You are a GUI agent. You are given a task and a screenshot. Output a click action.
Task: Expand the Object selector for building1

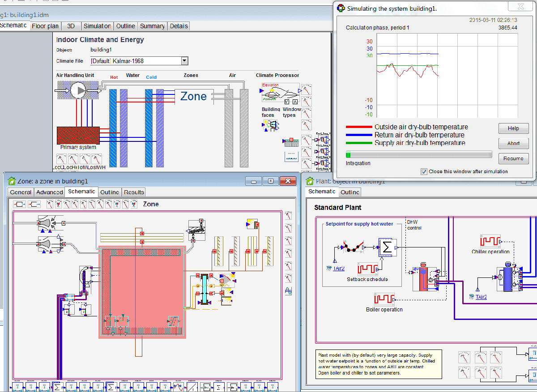(101, 50)
